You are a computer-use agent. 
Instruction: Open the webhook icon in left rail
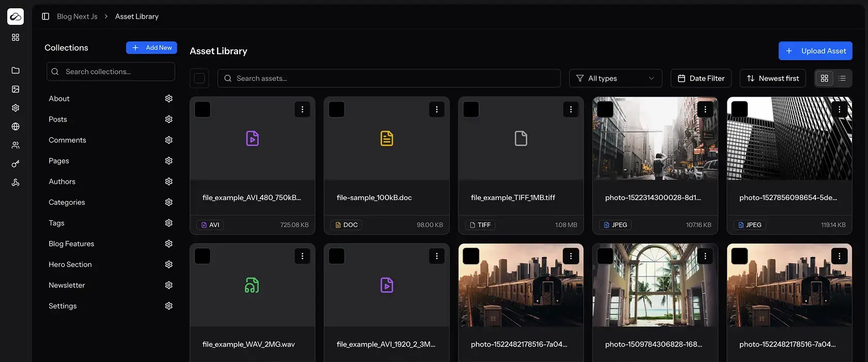16,183
